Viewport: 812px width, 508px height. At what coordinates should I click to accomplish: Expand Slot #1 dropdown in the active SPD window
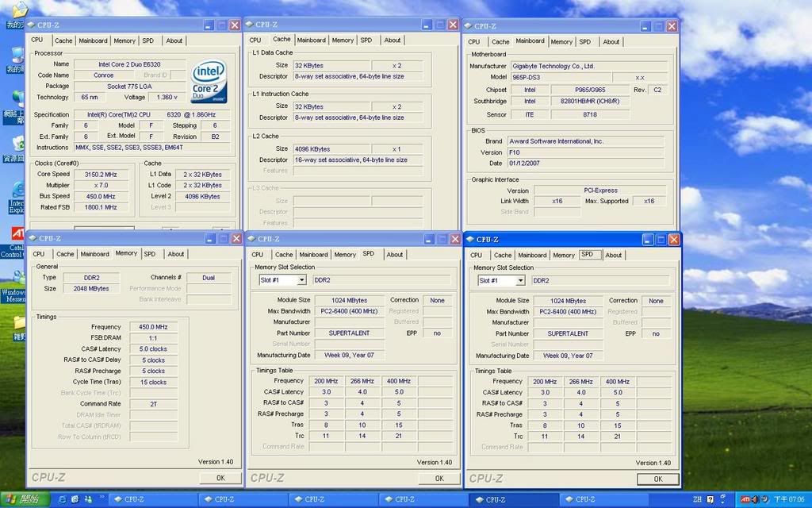tap(520, 280)
